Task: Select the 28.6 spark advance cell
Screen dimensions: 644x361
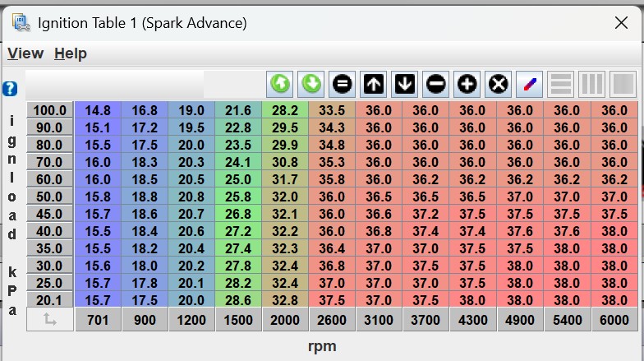Action: [x=238, y=299]
